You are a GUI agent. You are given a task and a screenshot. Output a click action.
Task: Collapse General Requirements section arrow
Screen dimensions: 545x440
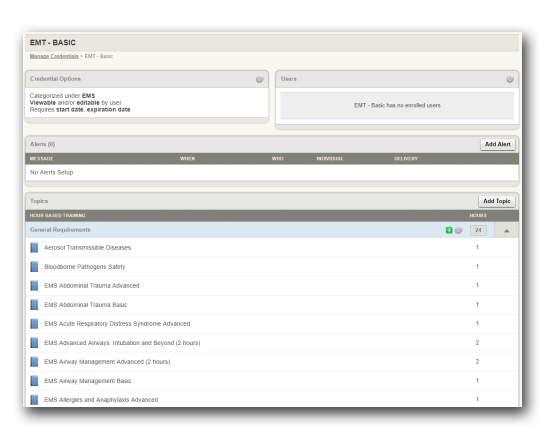tap(507, 230)
